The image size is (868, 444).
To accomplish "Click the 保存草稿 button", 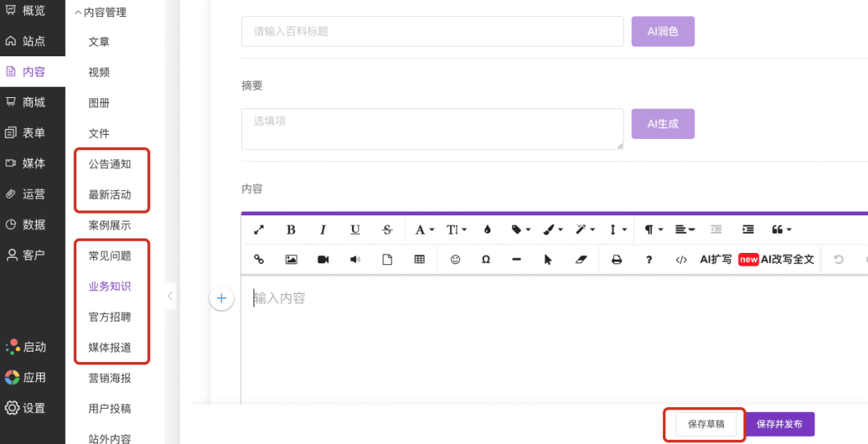I will coord(706,424).
